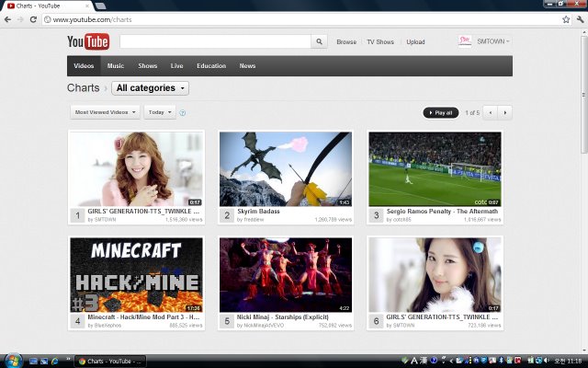588x368 pixels.
Task: Click the Charts - YouTube taskbar button
Action: pos(110,362)
